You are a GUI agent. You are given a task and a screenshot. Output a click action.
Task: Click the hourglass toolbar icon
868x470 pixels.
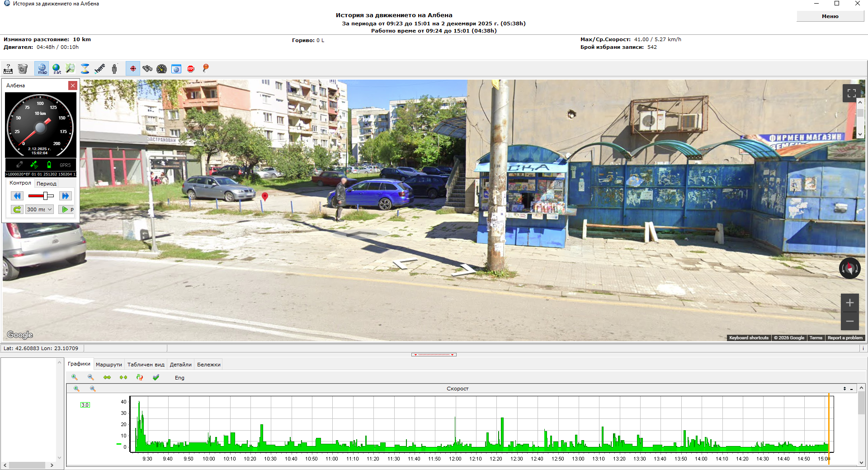pyautogui.click(x=85, y=69)
